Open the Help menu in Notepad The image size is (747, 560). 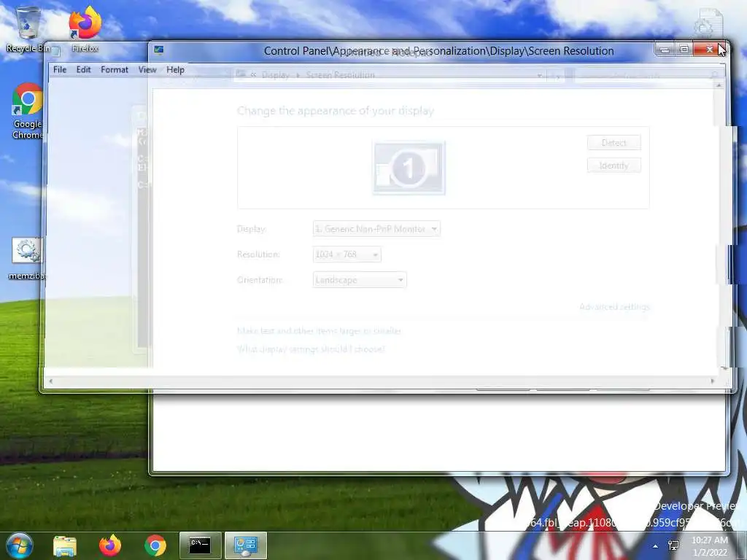click(175, 69)
